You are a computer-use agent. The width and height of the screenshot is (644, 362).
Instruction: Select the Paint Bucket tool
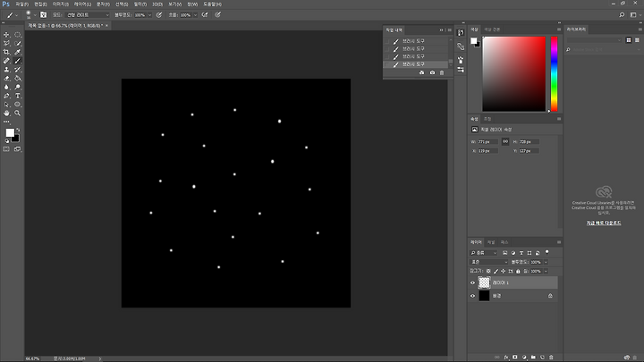[x=18, y=79]
